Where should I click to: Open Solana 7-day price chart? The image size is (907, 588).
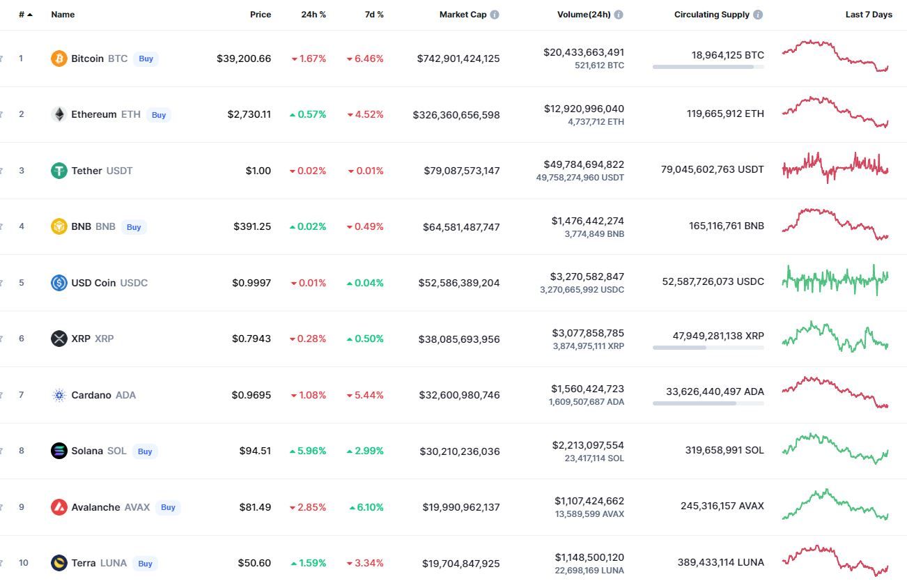click(835, 449)
